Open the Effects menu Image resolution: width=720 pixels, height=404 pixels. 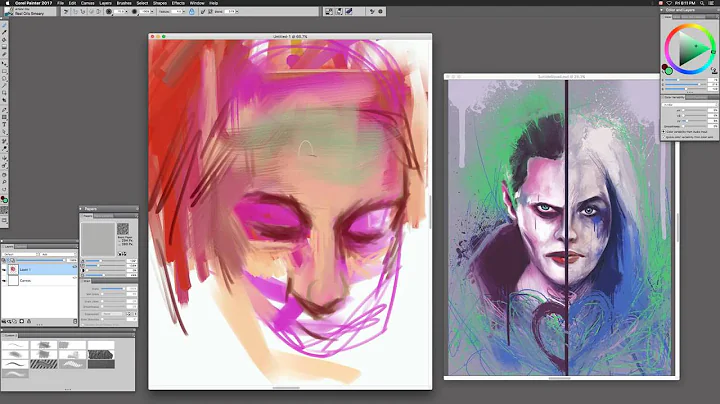coord(178,3)
